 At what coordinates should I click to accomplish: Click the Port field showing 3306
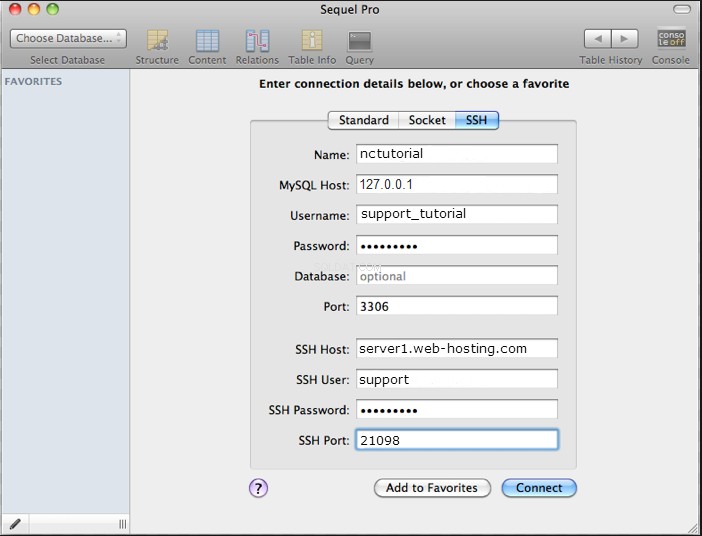click(x=457, y=306)
